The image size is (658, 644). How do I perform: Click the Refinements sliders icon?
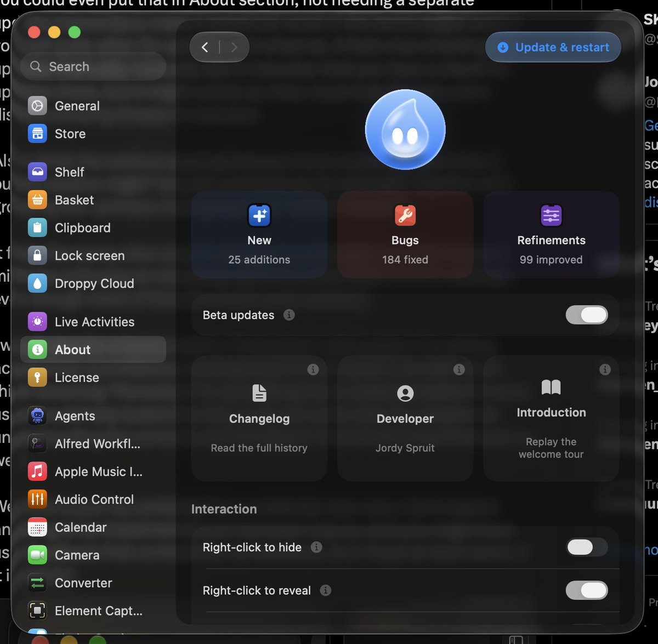[551, 215]
